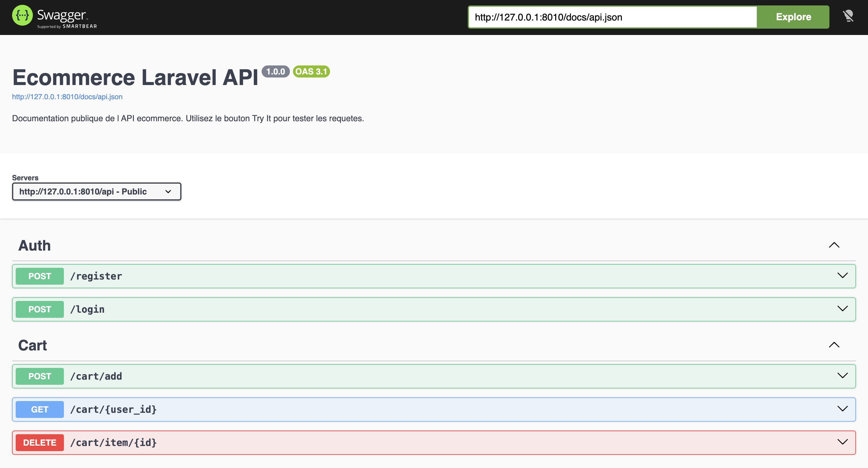This screenshot has height=468, width=868.
Task: Click the /cart/item/{id} path text
Action: pos(114,443)
